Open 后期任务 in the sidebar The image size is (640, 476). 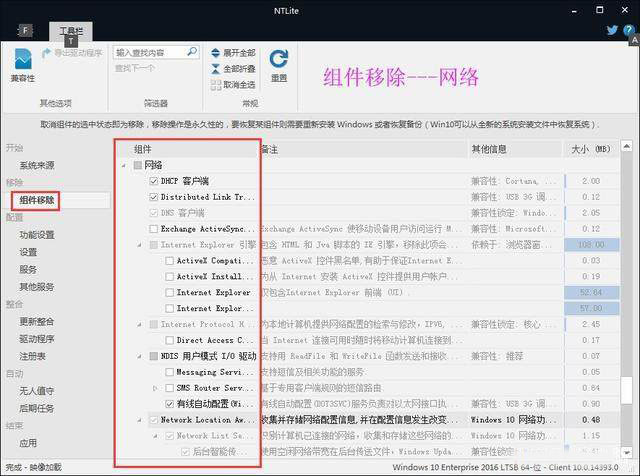37,408
